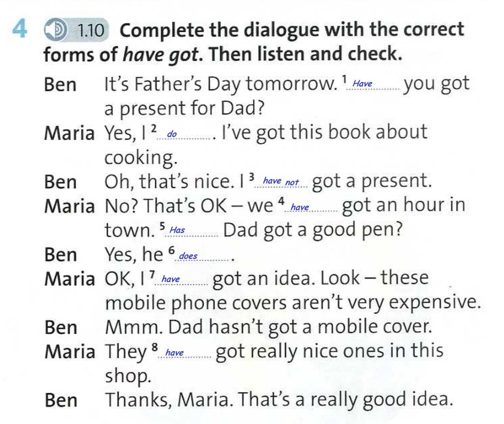504x424 pixels.
Task: Click the 1.10 track number label
Action: pyautogui.click(x=91, y=30)
